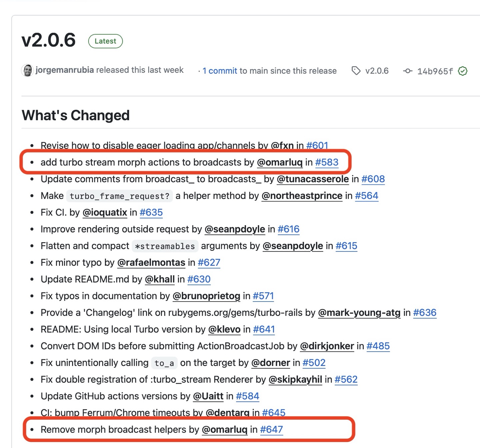The image size is (480, 448).
Task: Click the v2.0.6 tag icon
Action: (356, 71)
